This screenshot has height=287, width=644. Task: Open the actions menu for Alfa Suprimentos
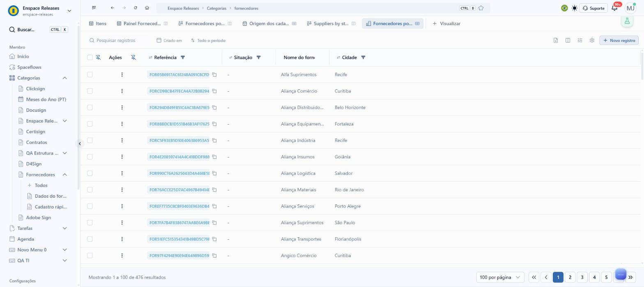coord(122,74)
